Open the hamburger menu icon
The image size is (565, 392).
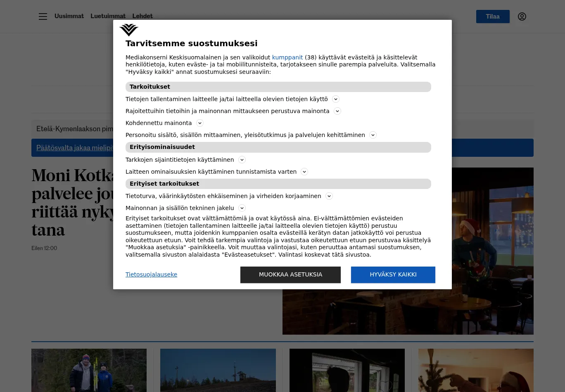coord(43,17)
